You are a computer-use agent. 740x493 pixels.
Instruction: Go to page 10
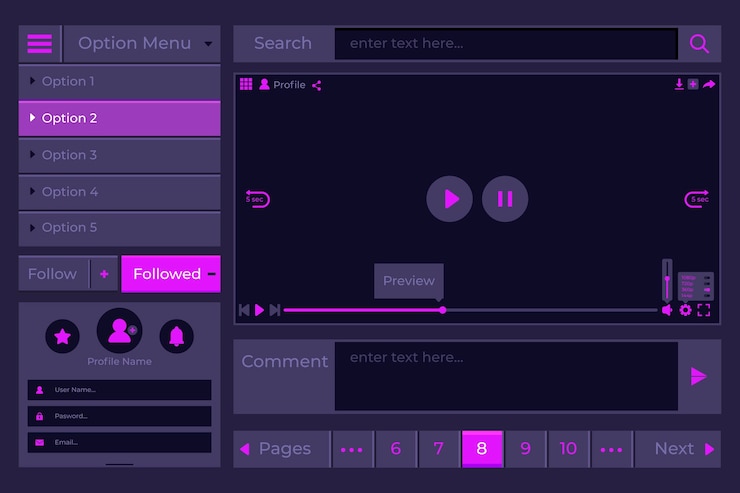tap(569, 449)
